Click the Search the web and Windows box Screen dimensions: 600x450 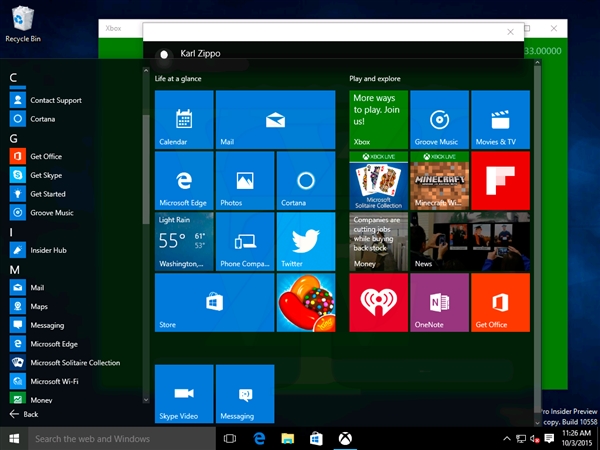(120, 438)
